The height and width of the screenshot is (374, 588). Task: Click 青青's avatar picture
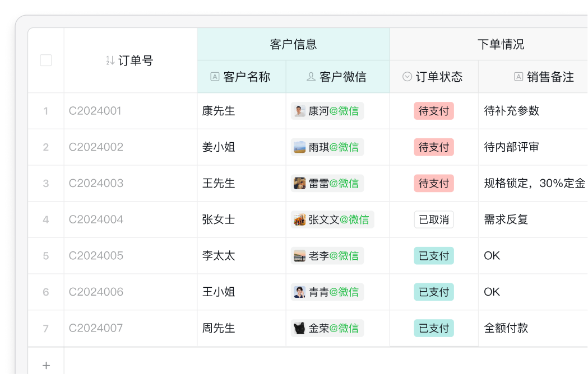click(299, 292)
